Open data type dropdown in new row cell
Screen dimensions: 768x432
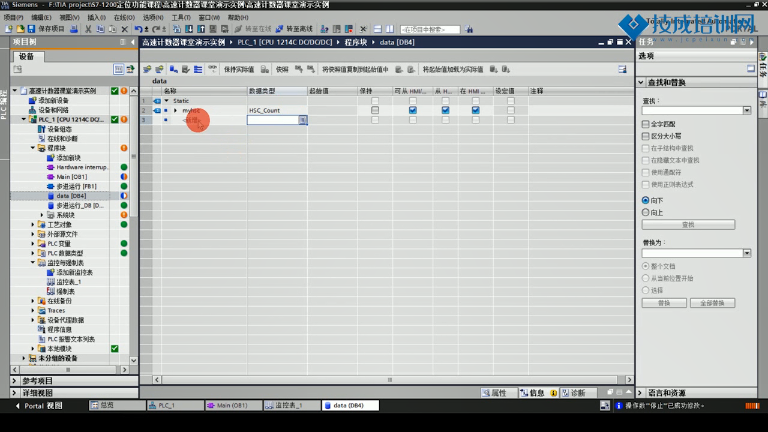click(303, 120)
